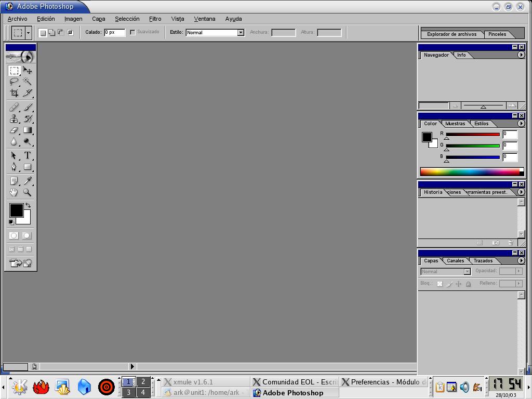Switch to the Info tab
Viewport: 532px width, 399px height.
pos(461,55)
